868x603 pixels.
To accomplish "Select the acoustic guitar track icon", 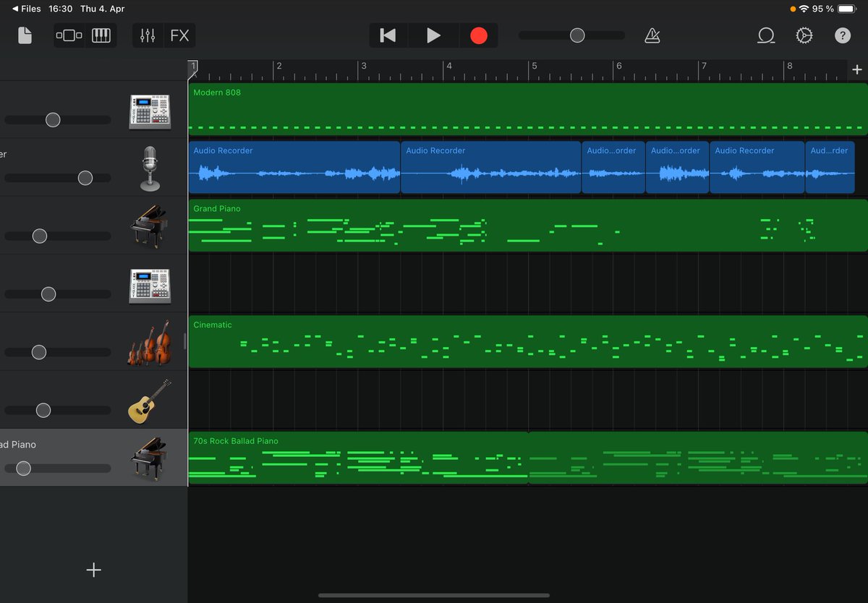I will (x=149, y=401).
